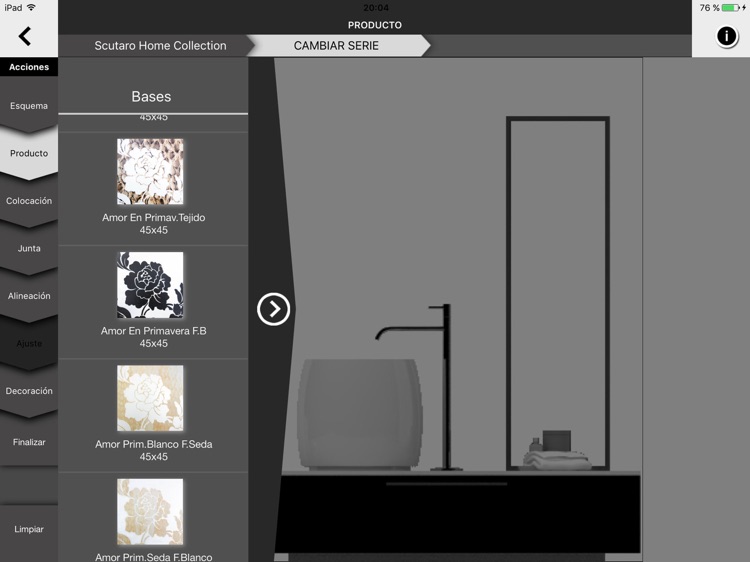Open the Junta step

(29, 249)
